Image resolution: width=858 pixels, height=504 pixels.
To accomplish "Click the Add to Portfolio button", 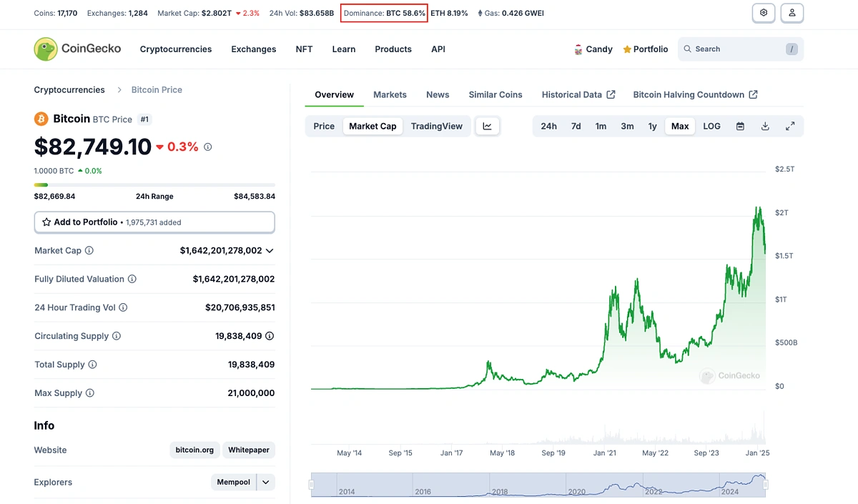I will (154, 222).
